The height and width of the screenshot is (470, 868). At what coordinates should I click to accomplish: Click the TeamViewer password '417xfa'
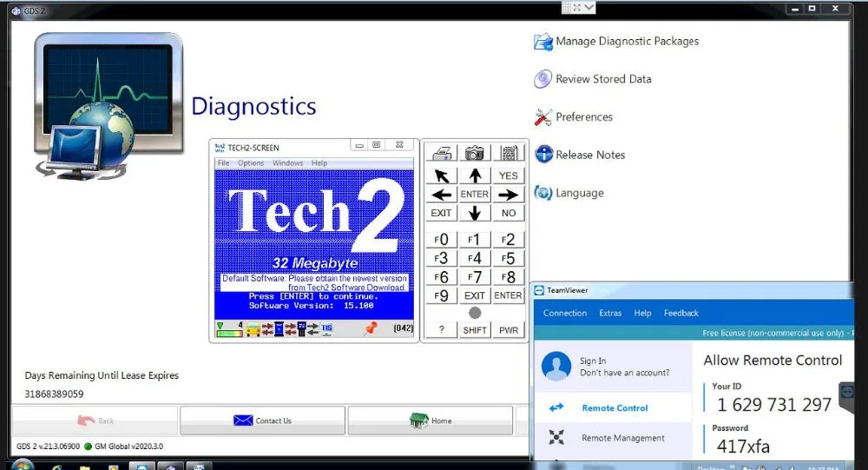(x=743, y=447)
